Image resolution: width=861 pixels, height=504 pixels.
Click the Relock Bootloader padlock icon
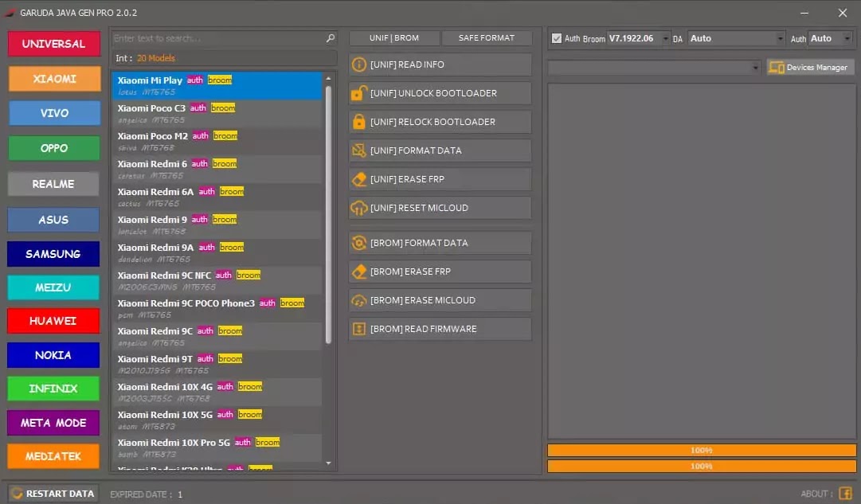click(358, 122)
